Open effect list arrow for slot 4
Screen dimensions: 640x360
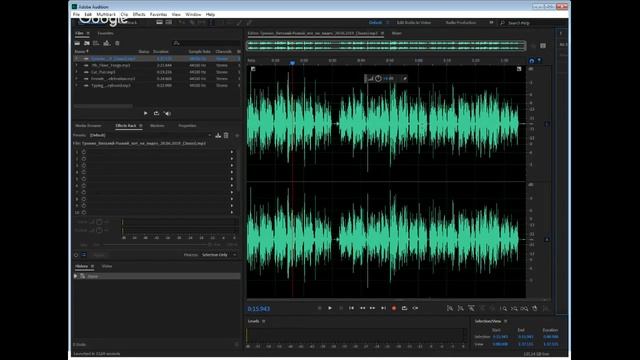(x=232, y=172)
